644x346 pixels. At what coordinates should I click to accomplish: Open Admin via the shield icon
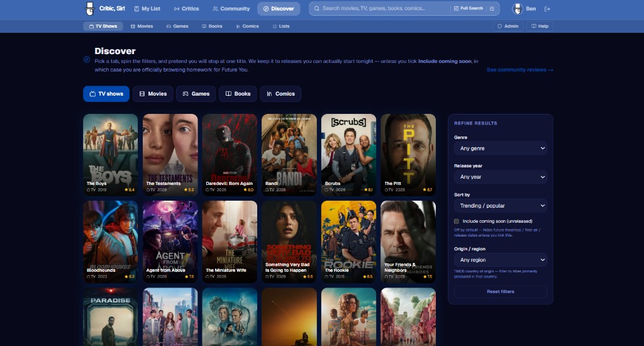pyautogui.click(x=500, y=26)
